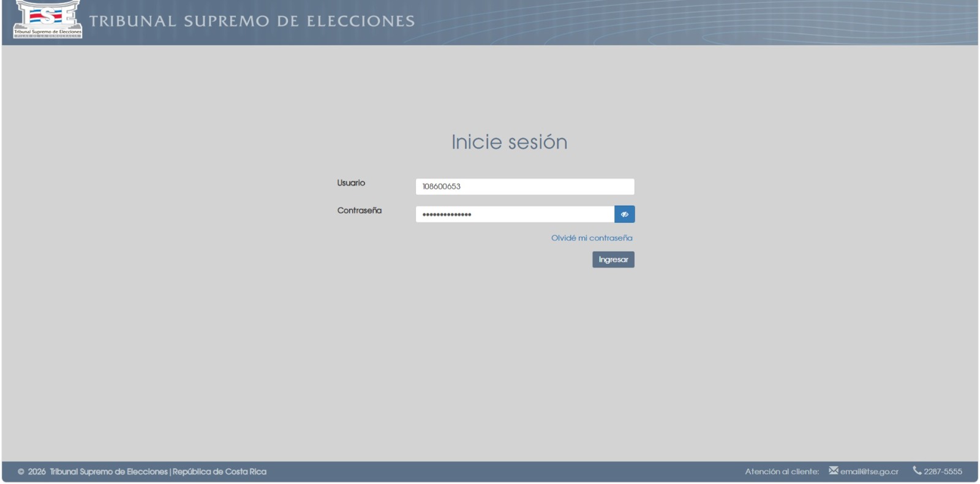Click the phone icon in the footer
Viewport: 980px width, 484px height.
[917, 471]
